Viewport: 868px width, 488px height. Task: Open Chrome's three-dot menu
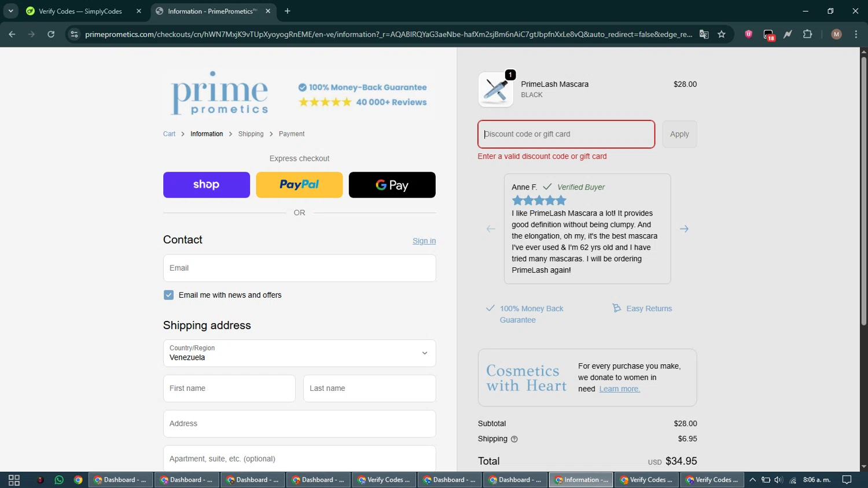coord(856,34)
